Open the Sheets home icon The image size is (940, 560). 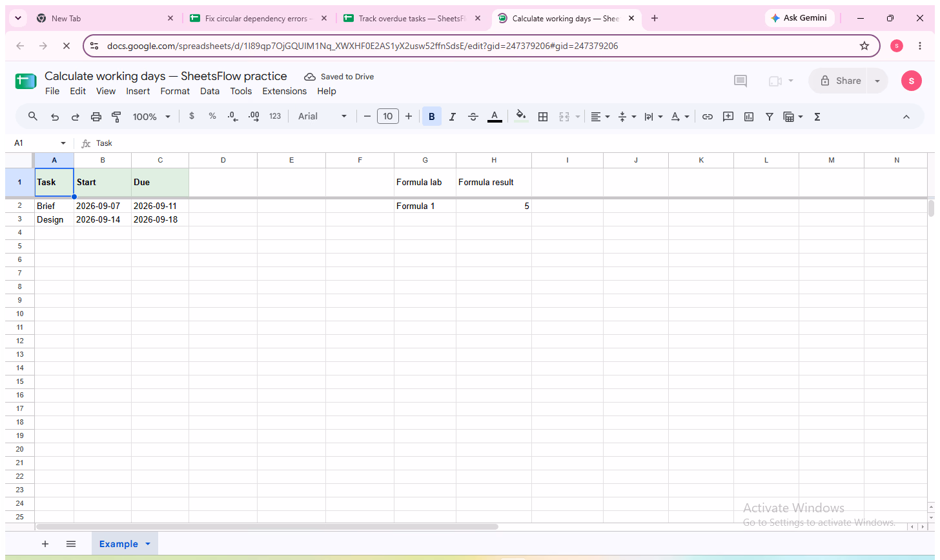click(26, 82)
